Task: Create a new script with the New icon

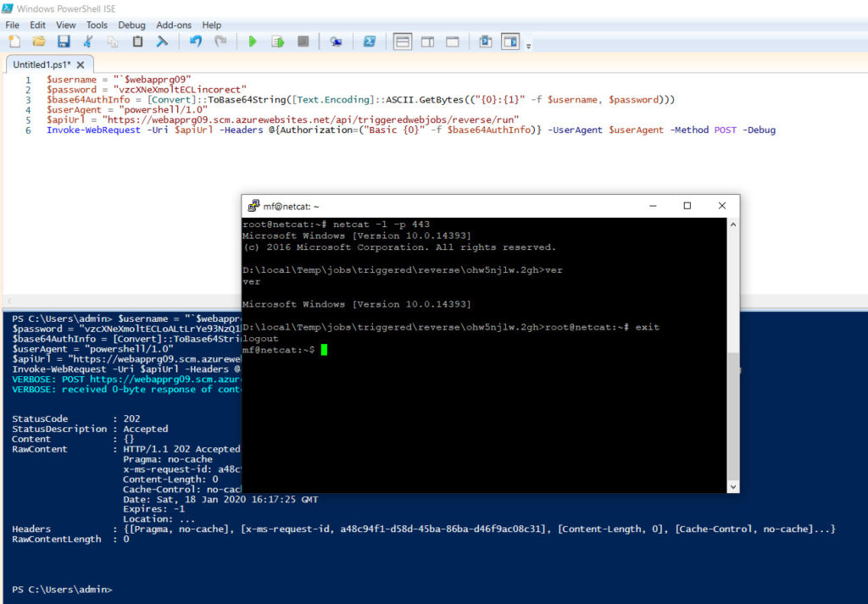Action: pos(15,42)
